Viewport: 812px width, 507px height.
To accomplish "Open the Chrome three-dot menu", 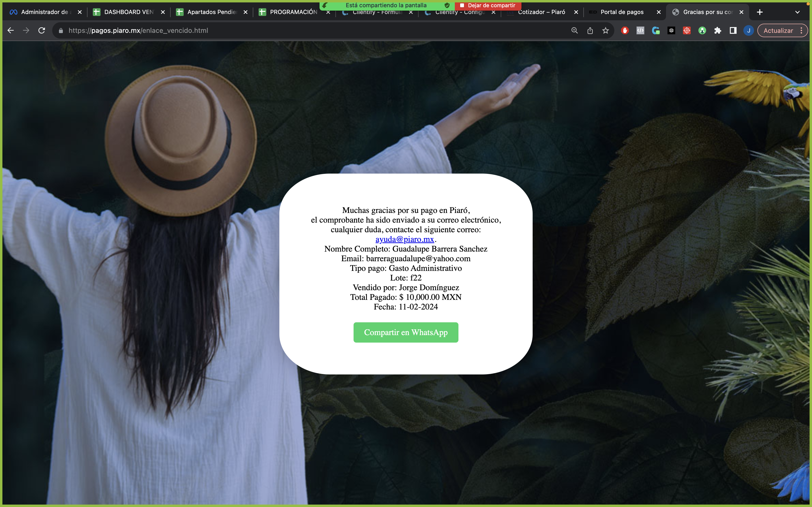I will pos(802,30).
